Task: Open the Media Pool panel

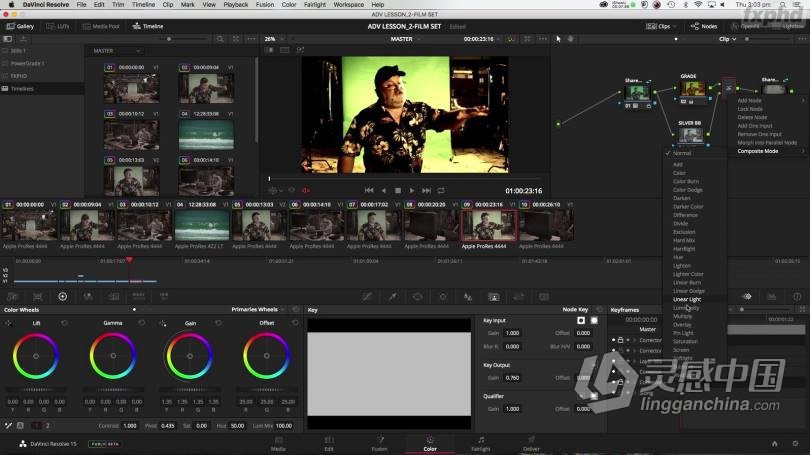Action: point(105,26)
